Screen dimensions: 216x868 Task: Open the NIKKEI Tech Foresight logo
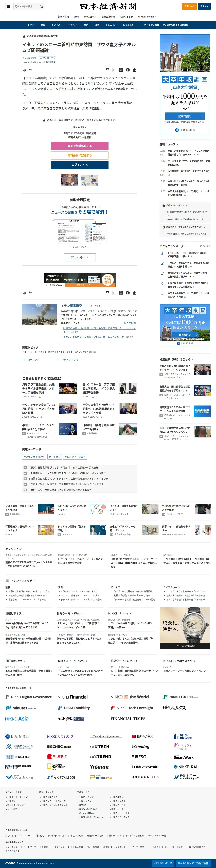pos(132,708)
